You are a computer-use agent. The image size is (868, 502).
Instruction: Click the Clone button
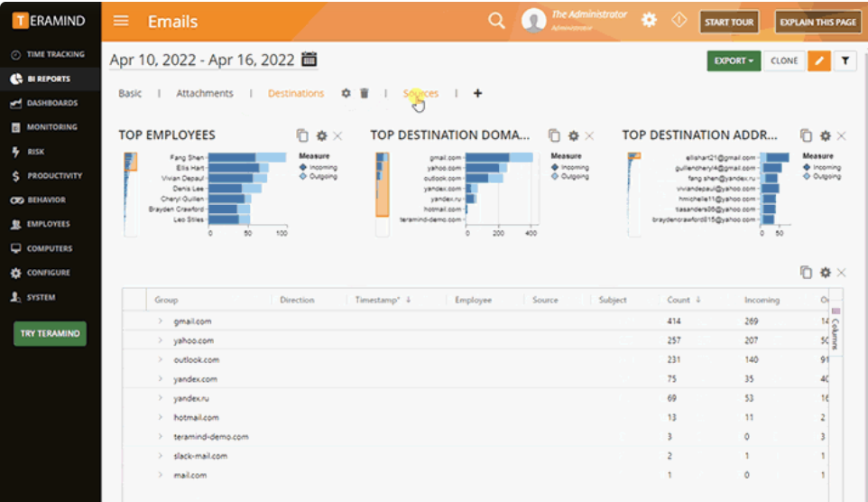[784, 61]
